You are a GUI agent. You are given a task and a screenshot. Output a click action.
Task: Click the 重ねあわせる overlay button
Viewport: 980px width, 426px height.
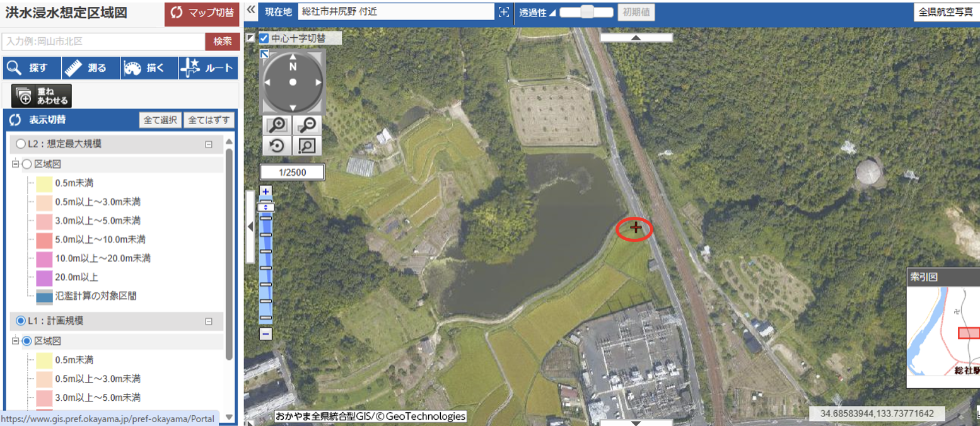tap(42, 96)
